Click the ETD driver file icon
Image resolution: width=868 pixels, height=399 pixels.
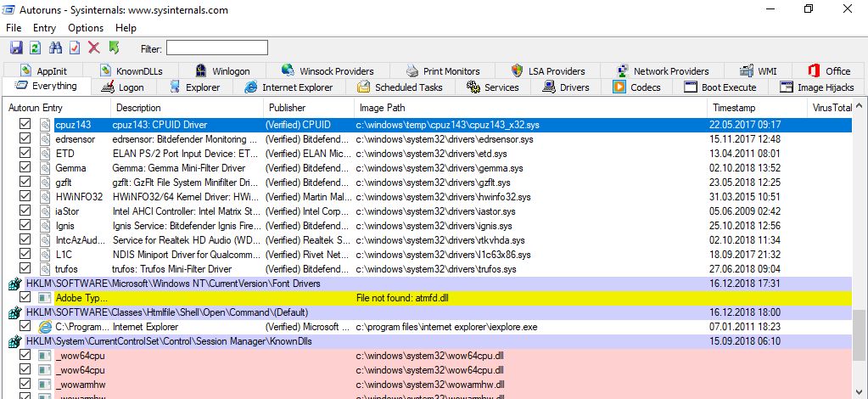tap(45, 154)
